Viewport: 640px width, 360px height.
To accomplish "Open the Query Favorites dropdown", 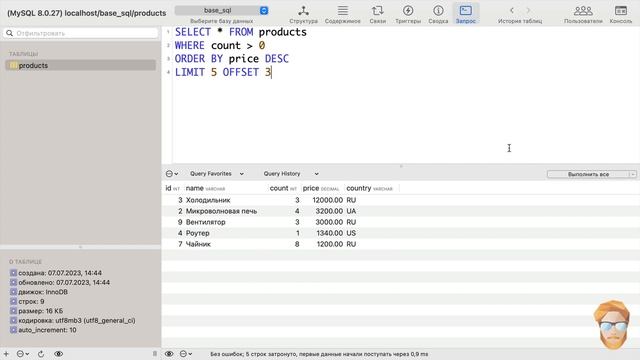I will [217, 174].
